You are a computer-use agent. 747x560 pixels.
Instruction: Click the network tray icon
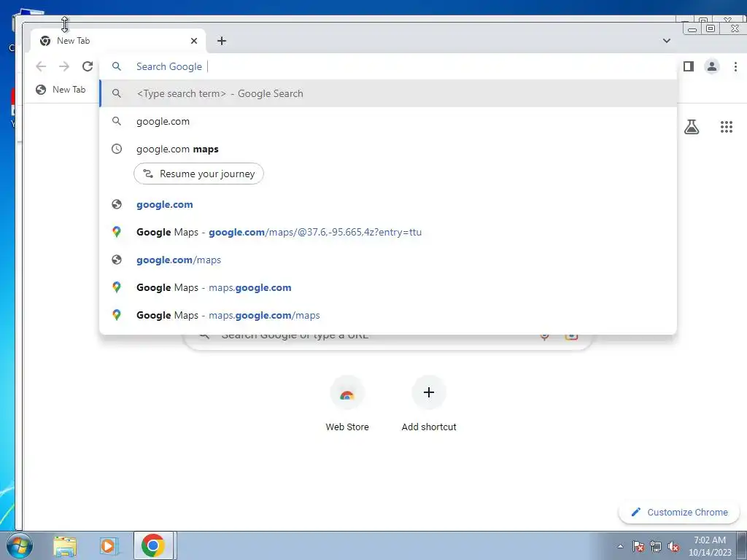click(656, 546)
